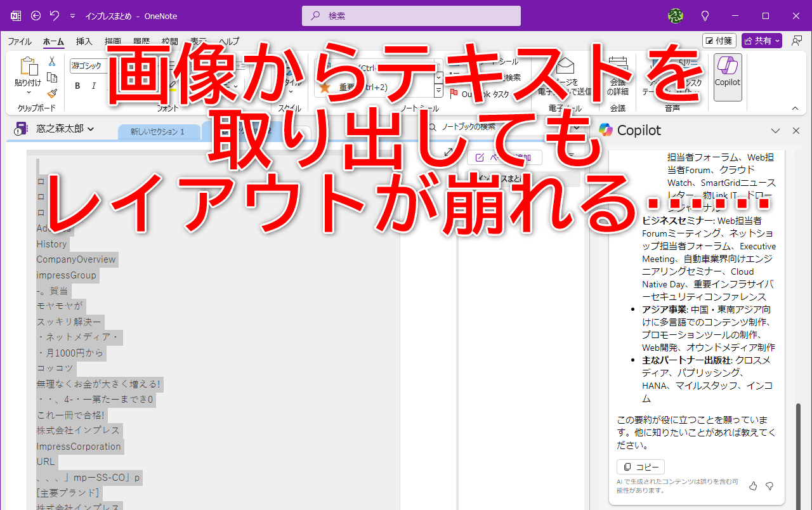This screenshot has height=510, width=812.
Task: Cut selection with the scissors icon
Action: pos(52,62)
